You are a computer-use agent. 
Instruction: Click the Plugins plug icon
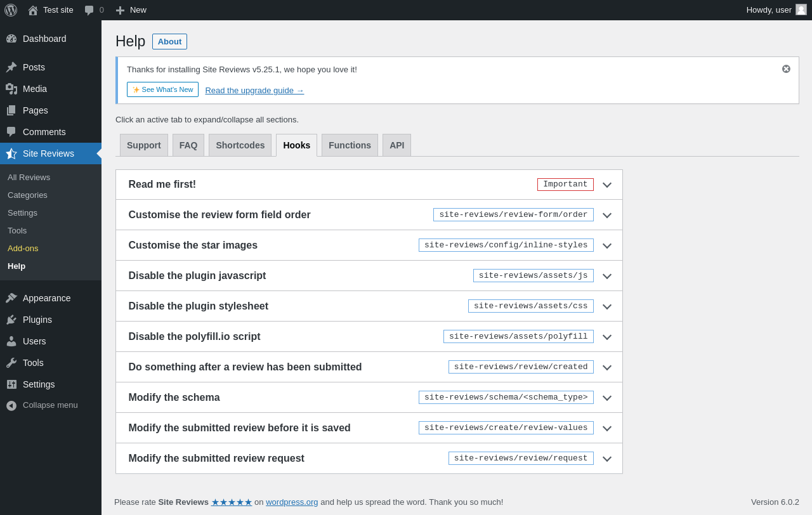(11, 320)
